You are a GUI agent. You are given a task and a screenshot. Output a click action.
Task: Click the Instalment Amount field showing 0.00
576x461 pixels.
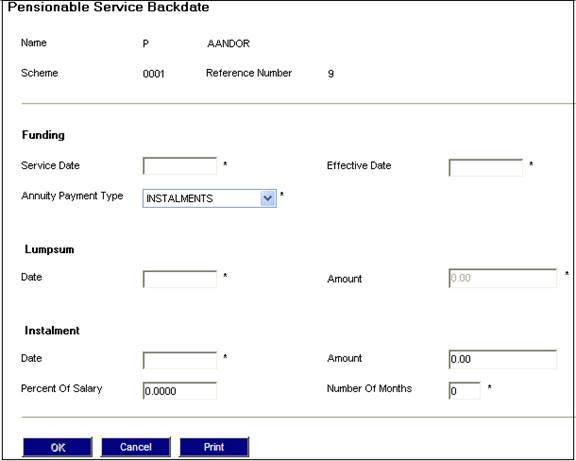click(503, 359)
